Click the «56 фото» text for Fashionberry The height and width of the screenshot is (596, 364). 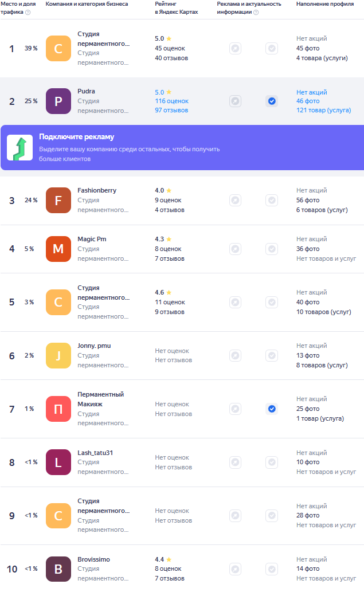(x=308, y=201)
